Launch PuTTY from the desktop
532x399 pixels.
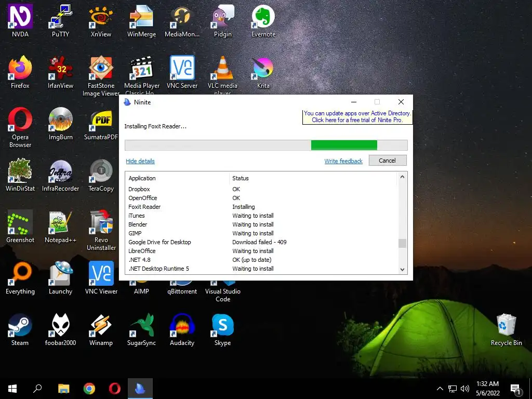[x=60, y=20]
